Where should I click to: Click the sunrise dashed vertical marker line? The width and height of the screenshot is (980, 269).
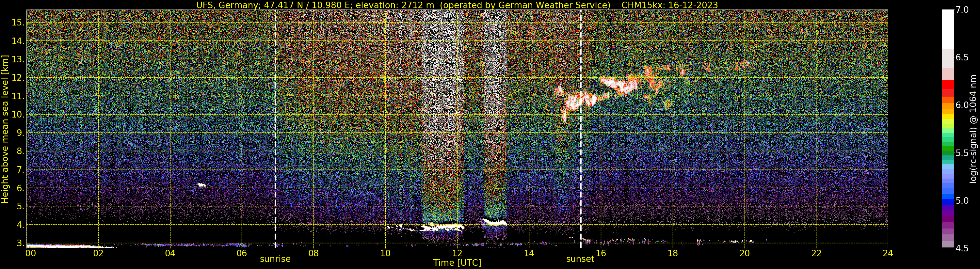pos(275,129)
